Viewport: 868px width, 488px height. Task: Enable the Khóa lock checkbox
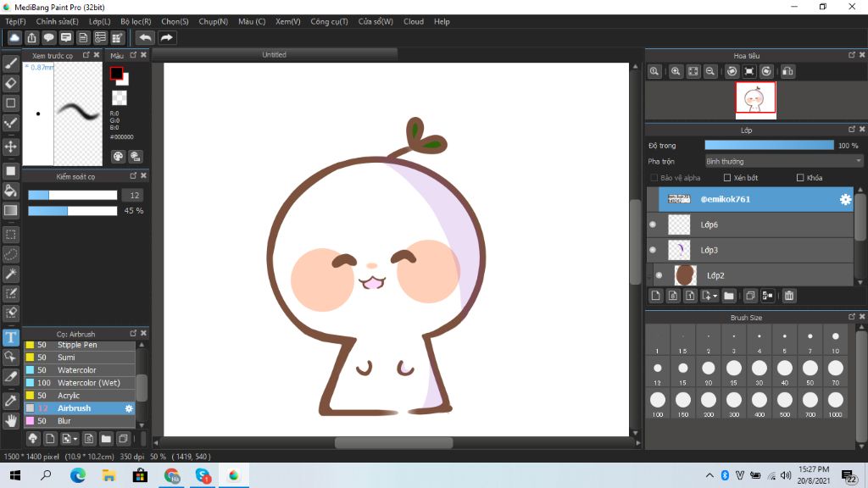point(800,178)
